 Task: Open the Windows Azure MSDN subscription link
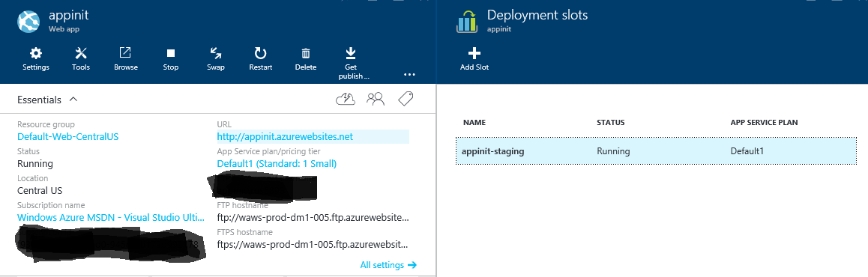coord(111,218)
